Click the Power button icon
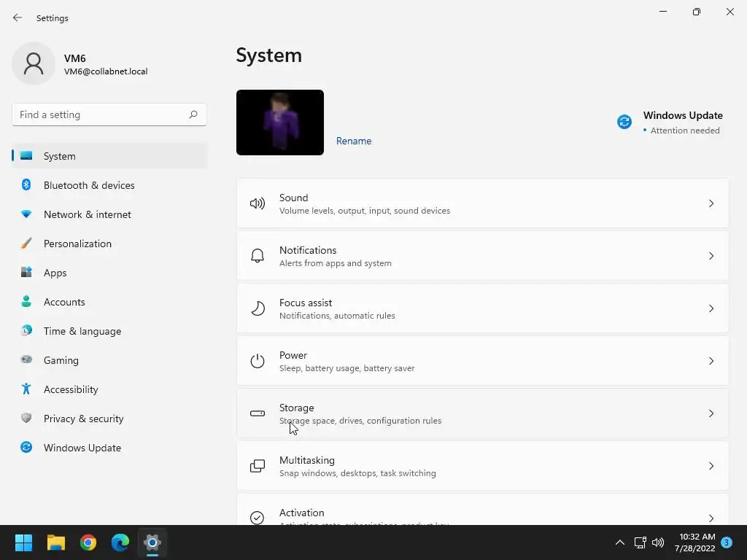Image resolution: width=747 pixels, height=560 pixels. [258, 361]
